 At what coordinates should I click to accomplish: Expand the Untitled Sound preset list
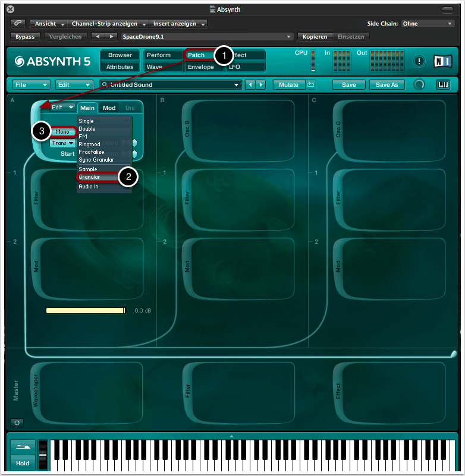point(237,85)
